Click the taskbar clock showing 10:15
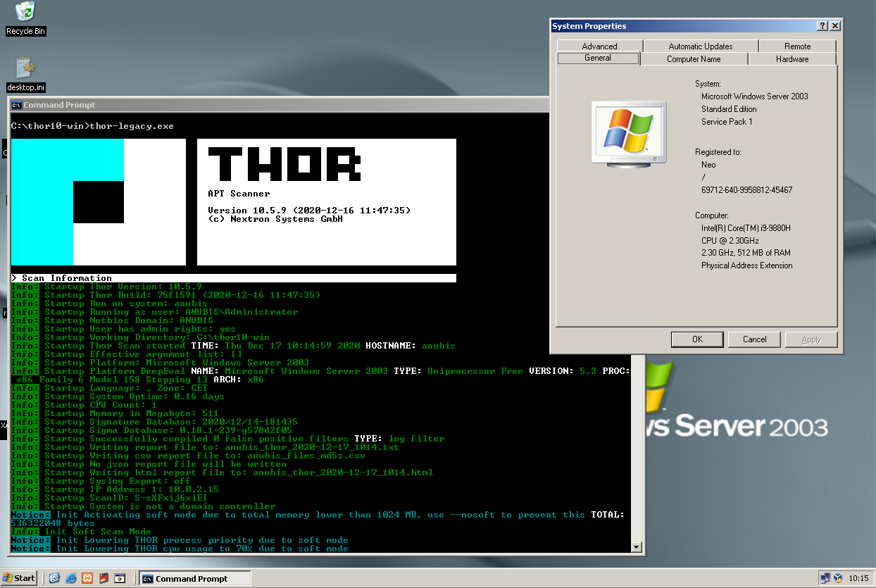The height and width of the screenshot is (588, 876). 858,578
